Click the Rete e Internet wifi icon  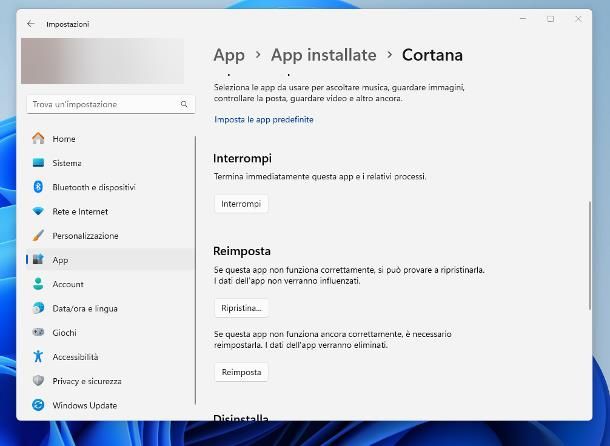tap(38, 211)
